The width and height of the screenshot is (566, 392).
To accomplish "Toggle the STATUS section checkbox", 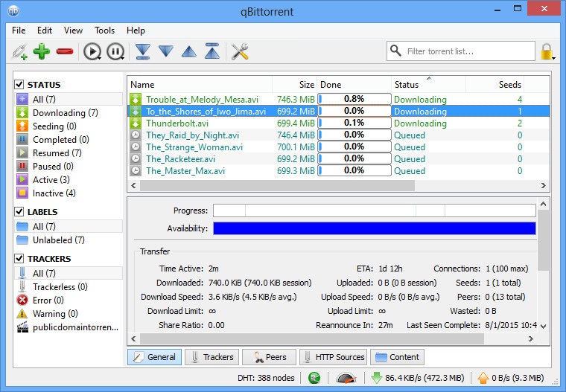I will 20,85.
